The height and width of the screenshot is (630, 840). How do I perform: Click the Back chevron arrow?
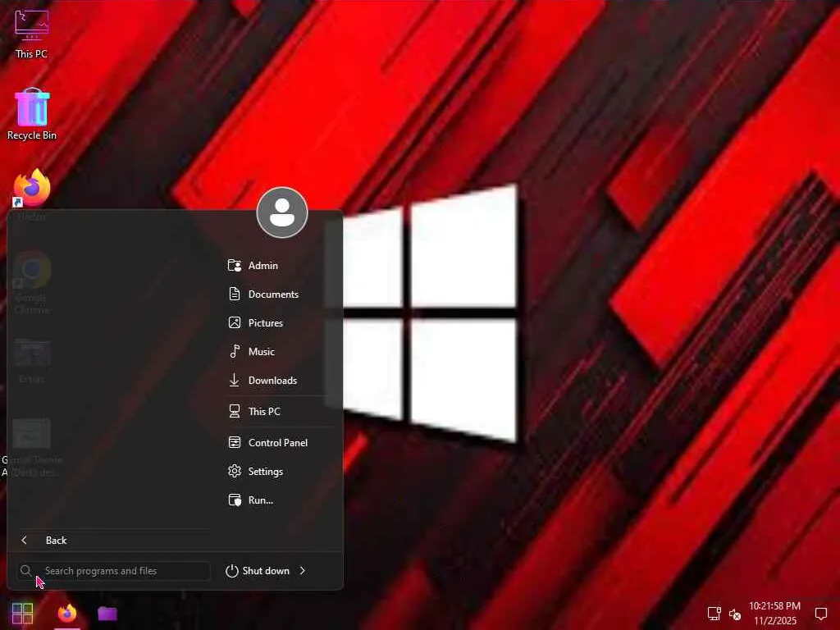coord(24,540)
